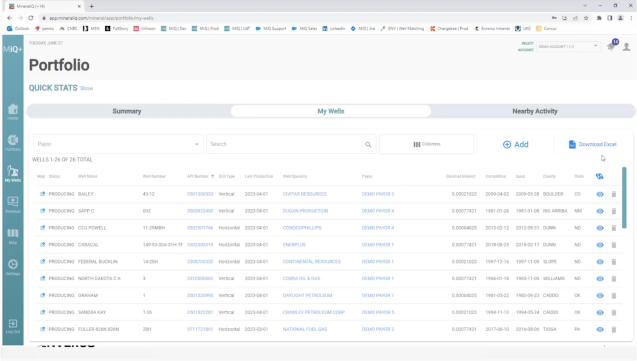The image size is (637, 361).
Task: Sort by Well Name column header
Action: [88, 176]
